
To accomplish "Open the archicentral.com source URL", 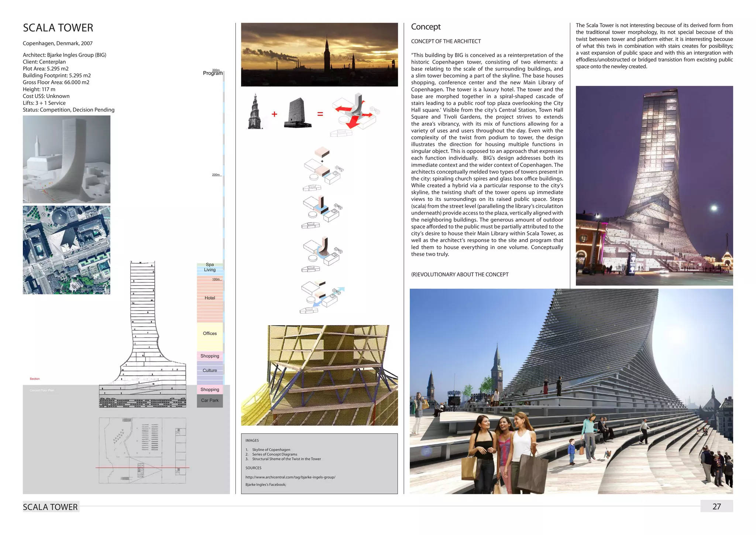I will (290, 477).
